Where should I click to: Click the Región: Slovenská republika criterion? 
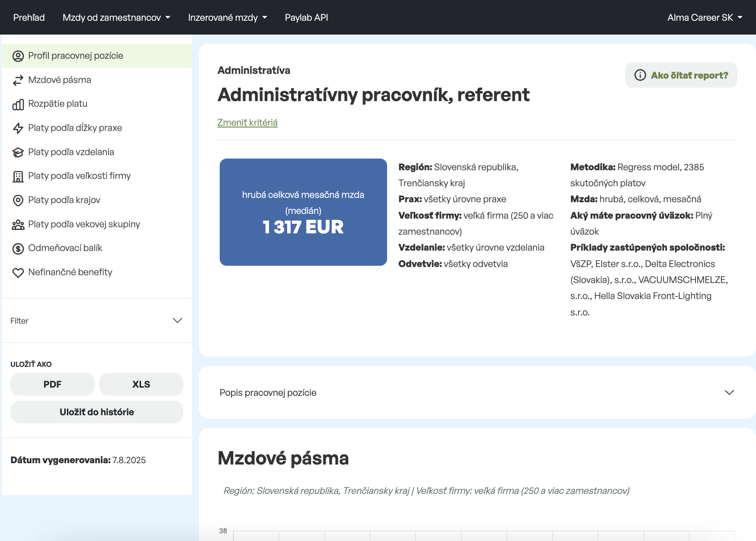tap(458, 175)
